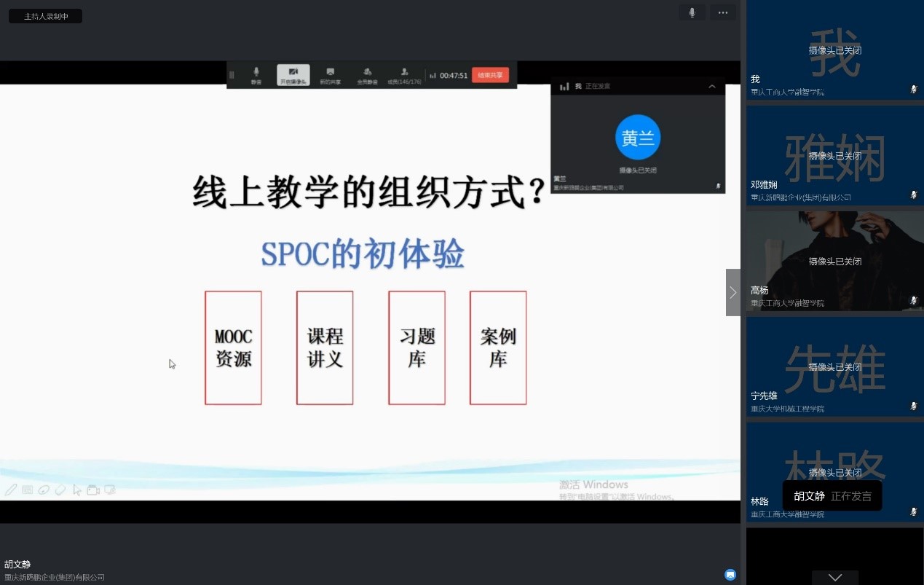Click the pointer arrow tool on slide
This screenshot has width=924, height=585.
(77, 490)
